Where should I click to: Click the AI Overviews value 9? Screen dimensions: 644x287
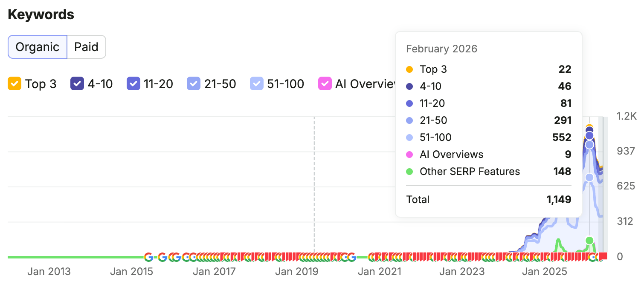(568, 155)
